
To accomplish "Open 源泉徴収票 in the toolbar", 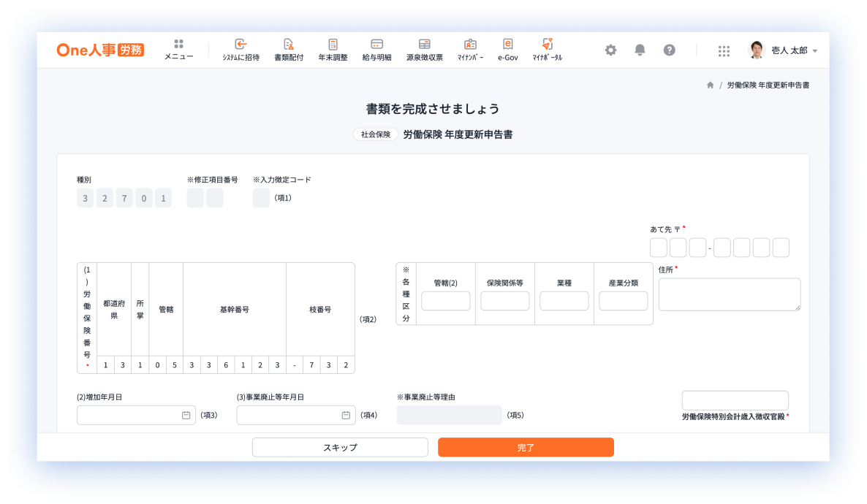I will pyautogui.click(x=424, y=50).
